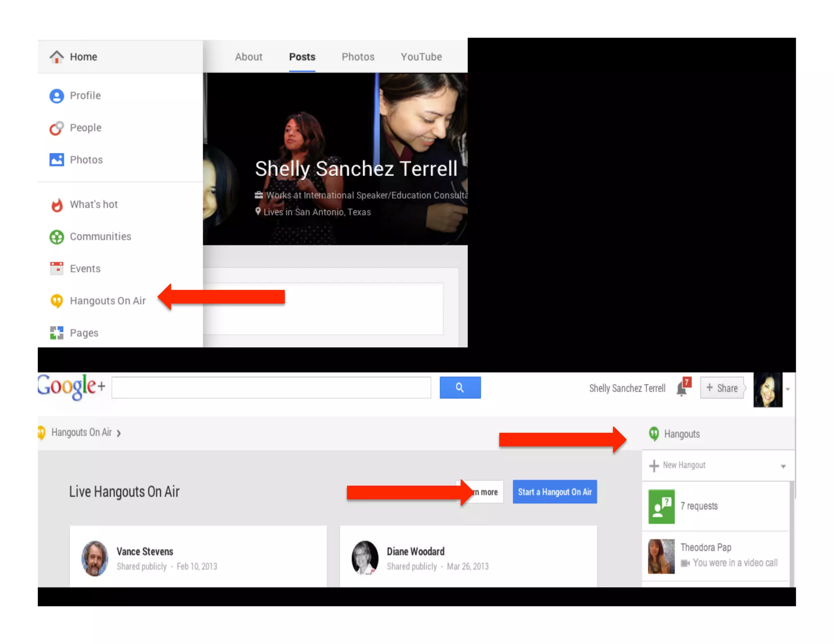The width and height of the screenshot is (834, 644).
Task: Open Profile from sidebar icon
Action: (57, 96)
